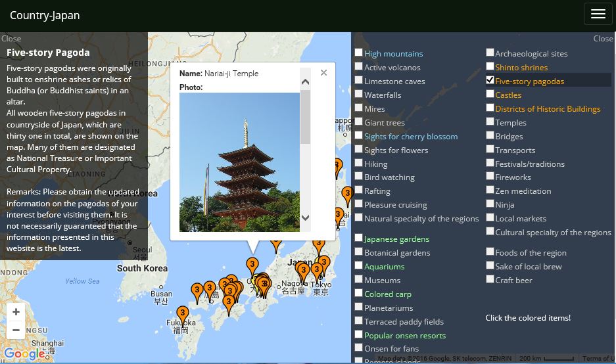Close the Five-story Pagoda description panel
616x364 pixels.
[x=11, y=39]
